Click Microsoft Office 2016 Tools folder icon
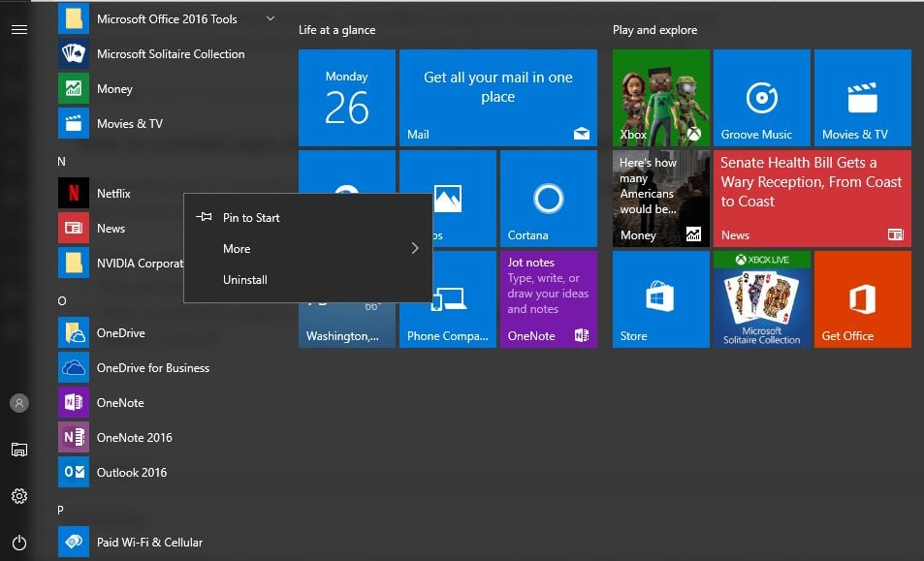This screenshot has height=561, width=924. coord(74,18)
